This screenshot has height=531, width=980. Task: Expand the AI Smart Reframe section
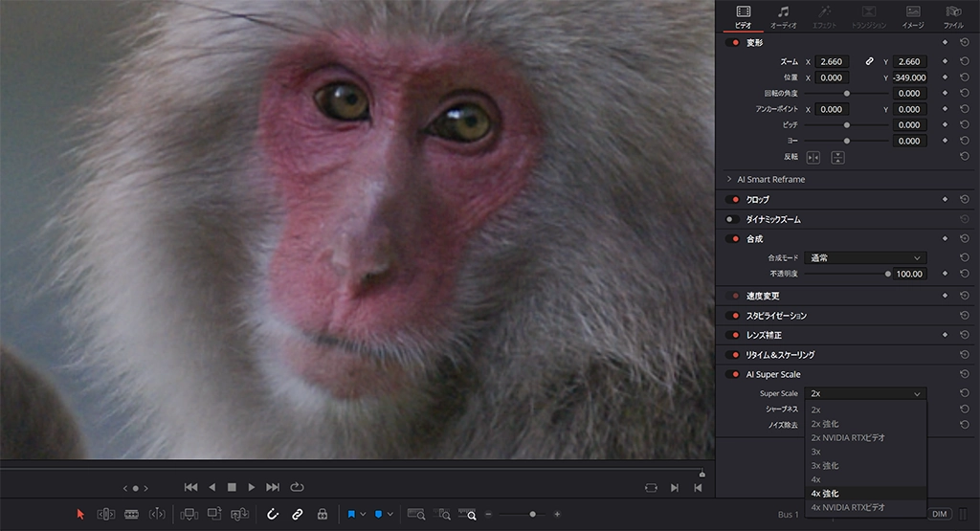(729, 179)
